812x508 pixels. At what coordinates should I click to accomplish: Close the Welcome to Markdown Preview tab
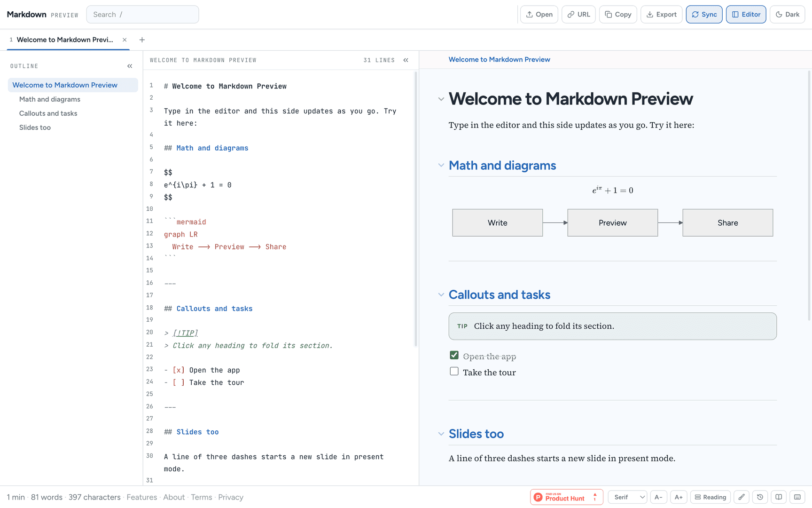pyautogui.click(x=125, y=40)
